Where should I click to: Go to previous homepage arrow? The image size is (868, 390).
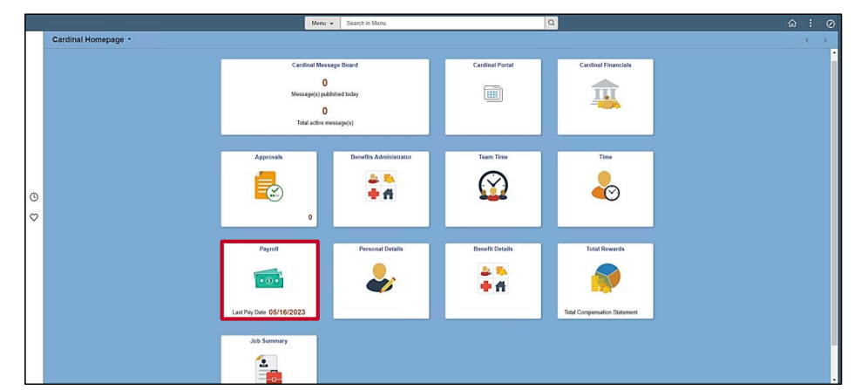tap(807, 40)
